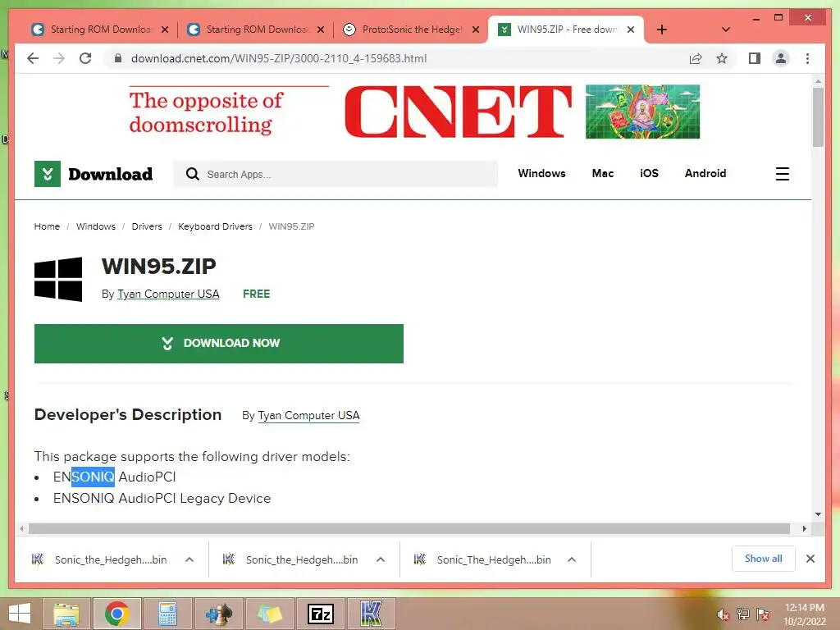Screen dimensions: 840x630
Task: Click the network tray icon
Action: pos(743,614)
